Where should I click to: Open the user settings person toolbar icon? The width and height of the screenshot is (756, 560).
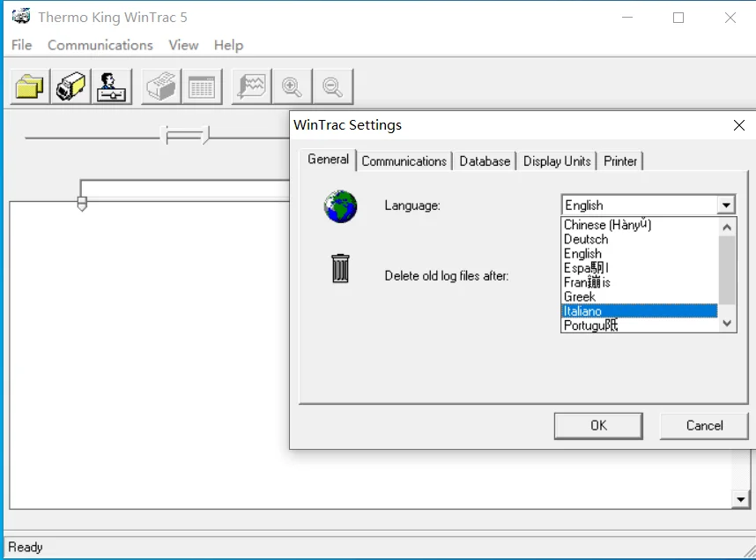111,86
